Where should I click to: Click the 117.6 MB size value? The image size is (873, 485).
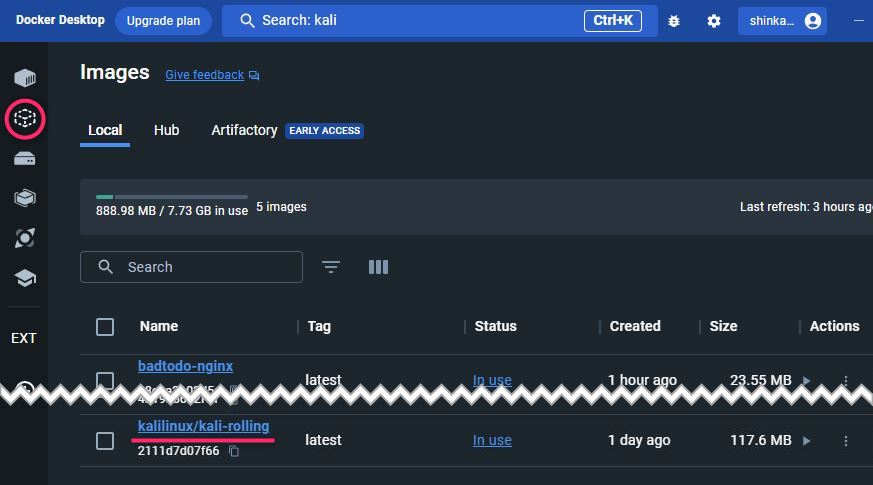click(x=761, y=440)
